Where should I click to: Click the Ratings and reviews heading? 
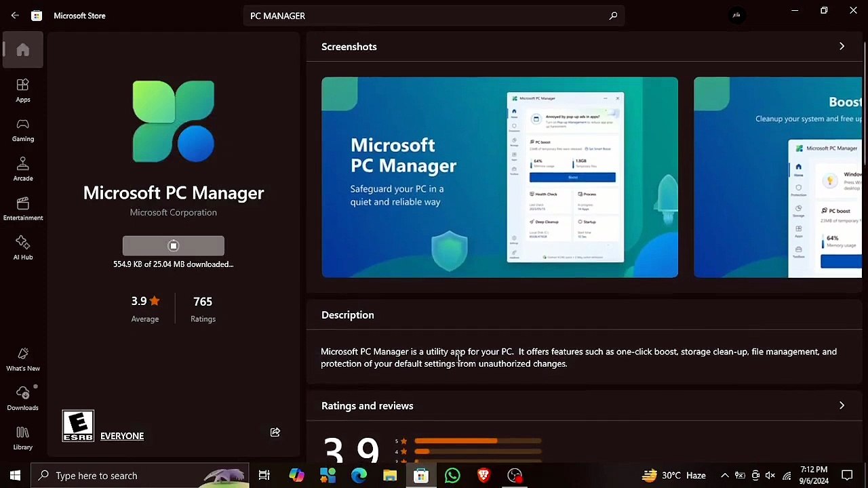coord(368,406)
